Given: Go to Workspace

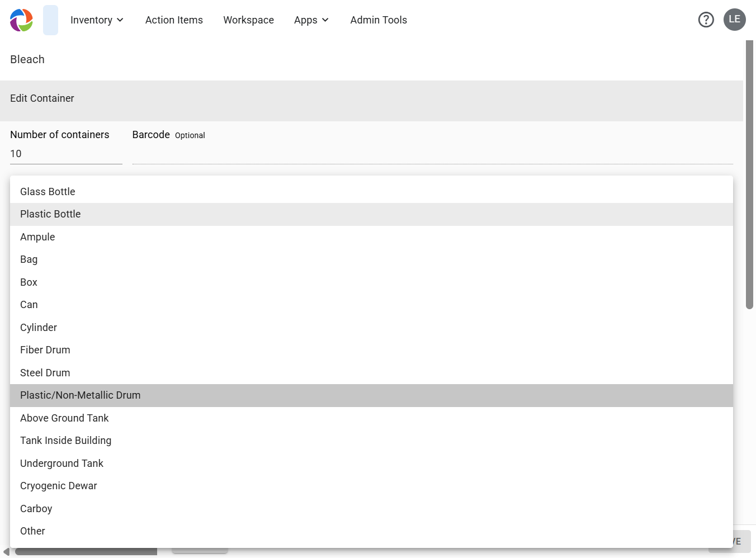Looking at the screenshot, I should click(x=249, y=20).
